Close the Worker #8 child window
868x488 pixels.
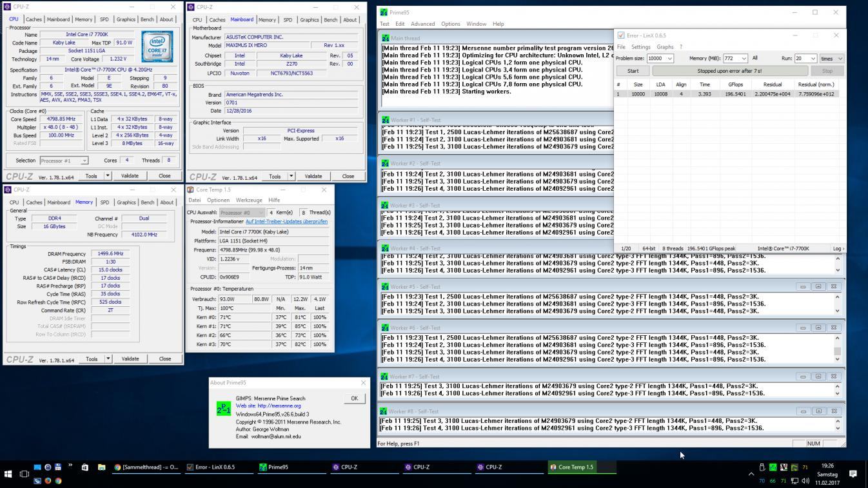[833, 411]
